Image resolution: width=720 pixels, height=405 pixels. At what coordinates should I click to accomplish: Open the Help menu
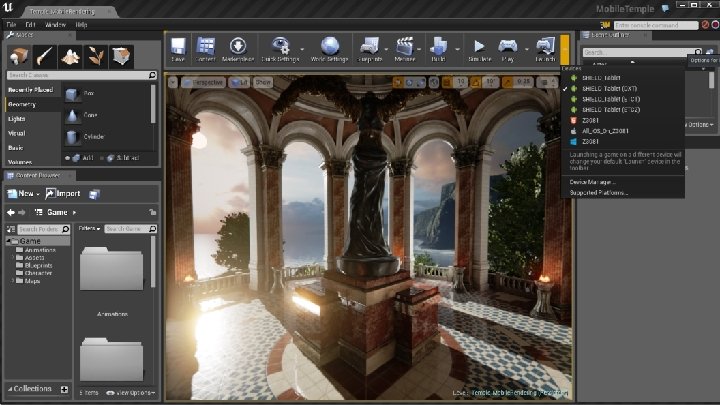81,25
